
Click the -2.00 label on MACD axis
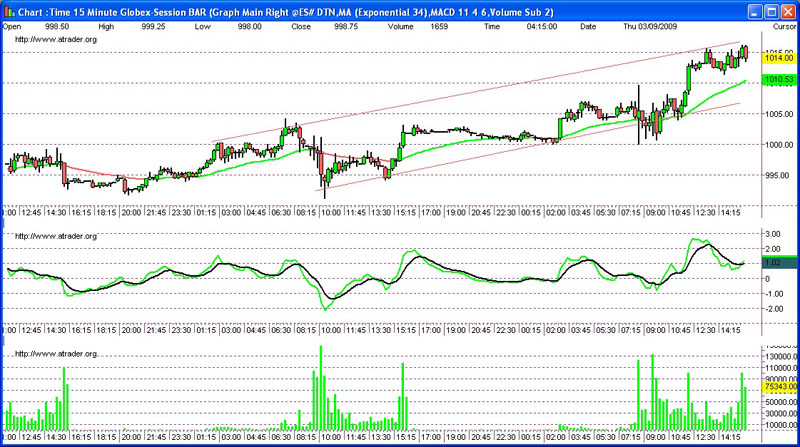772,309
